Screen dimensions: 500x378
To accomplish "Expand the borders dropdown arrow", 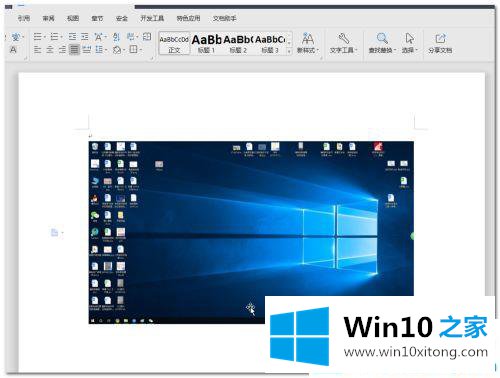I will click(x=141, y=50).
